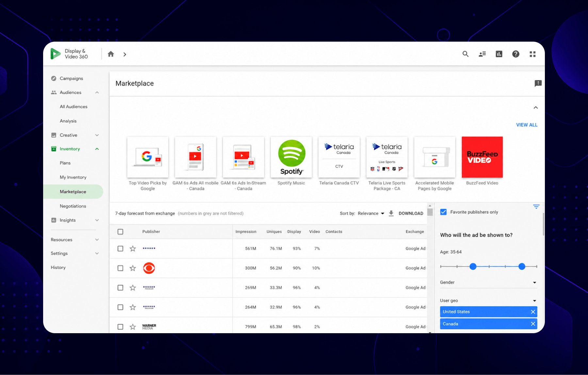
Task: Click the upper age slider handle
Action: click(522, 267)
